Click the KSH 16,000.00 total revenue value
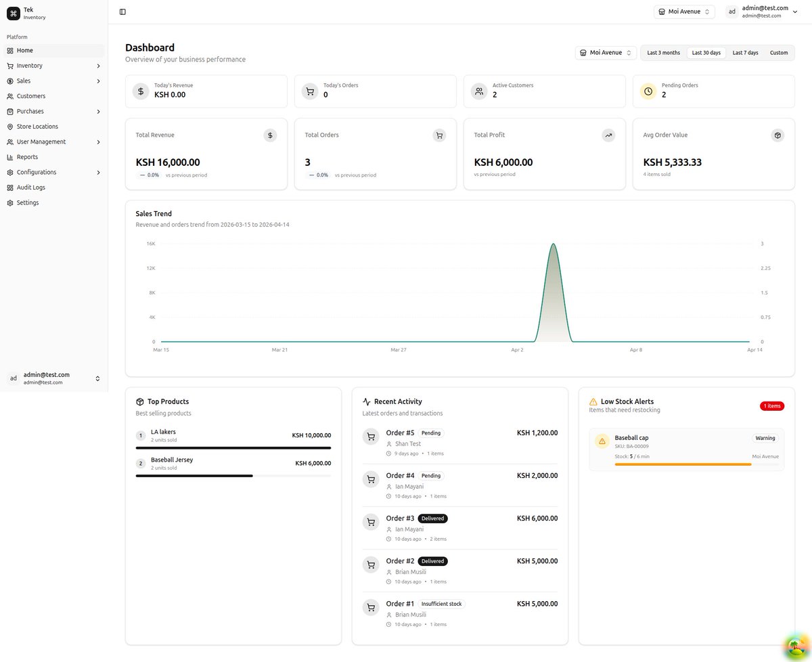This screenshot has height=662, width=812. pos(168,162)
